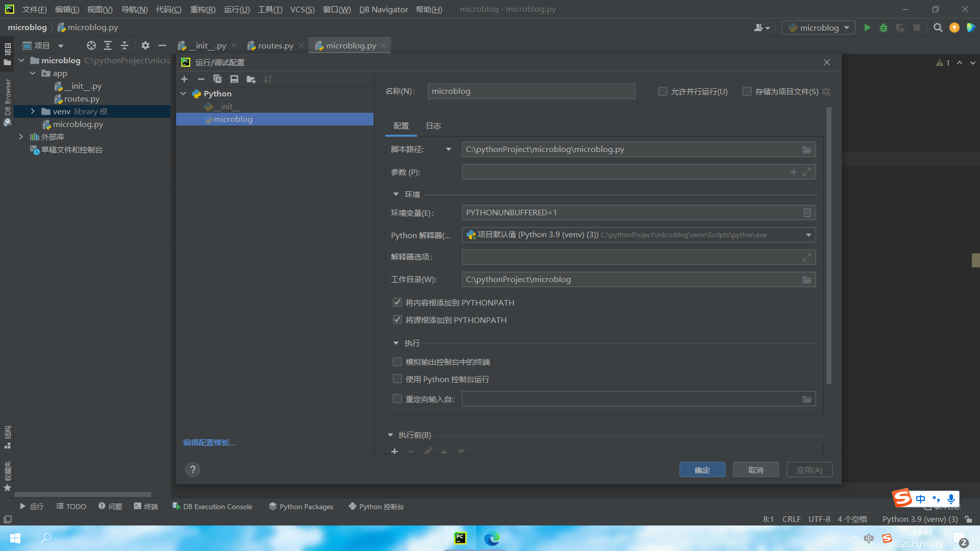Screen dimensions: 980x551
Task: Click the green Run button in toolbar
Action: [x=867, y=28]
